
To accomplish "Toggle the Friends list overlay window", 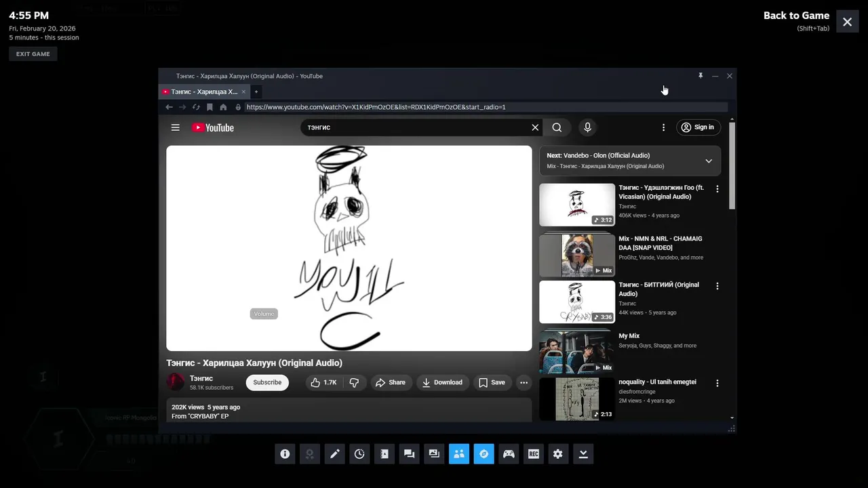I will (459, 454).
